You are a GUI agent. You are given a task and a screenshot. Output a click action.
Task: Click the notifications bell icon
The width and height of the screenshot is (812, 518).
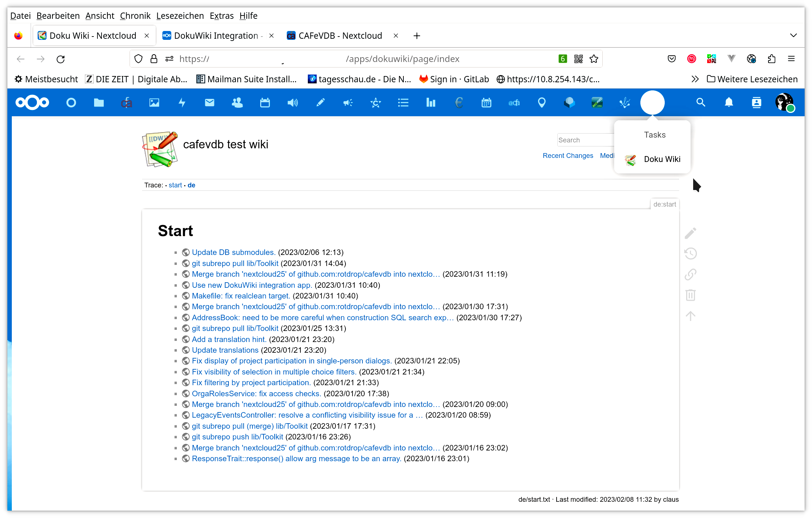coord(729,103)
